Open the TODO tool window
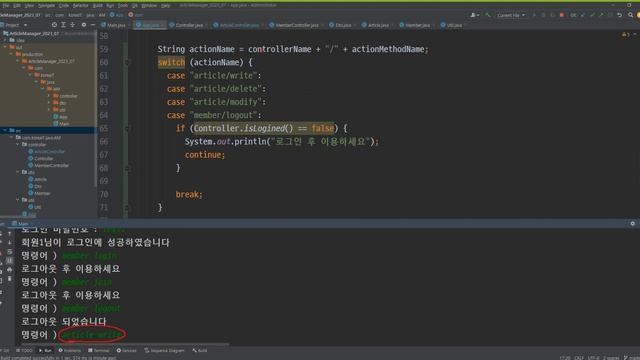 pos(24,351)
